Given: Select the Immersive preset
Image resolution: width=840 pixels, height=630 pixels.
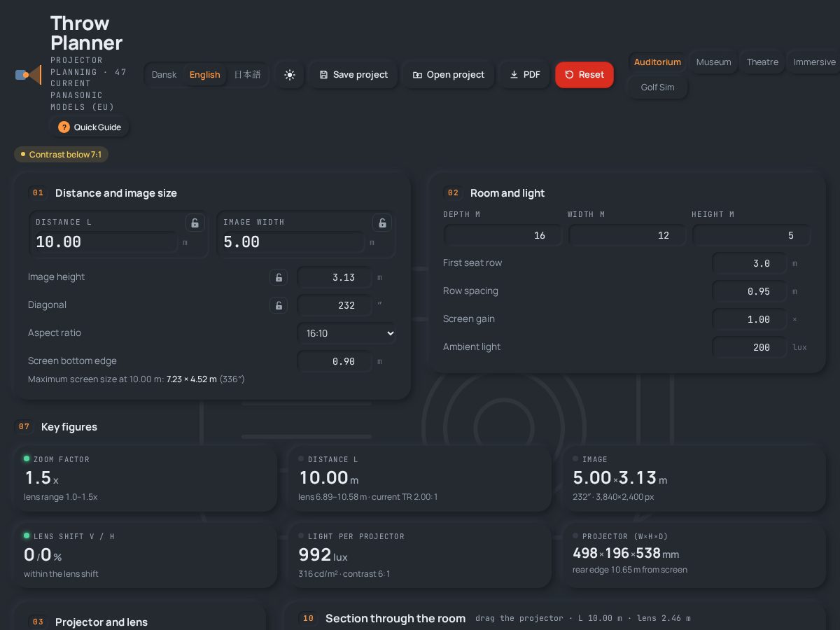Looking at the screenshot, I should click(814, 62).
